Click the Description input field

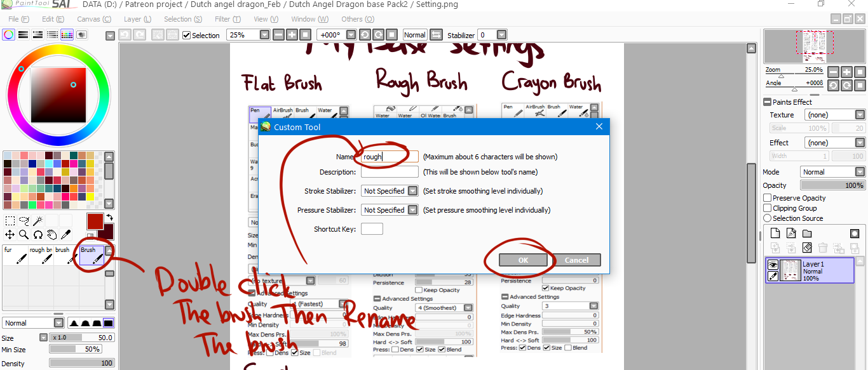pos(390,172)
